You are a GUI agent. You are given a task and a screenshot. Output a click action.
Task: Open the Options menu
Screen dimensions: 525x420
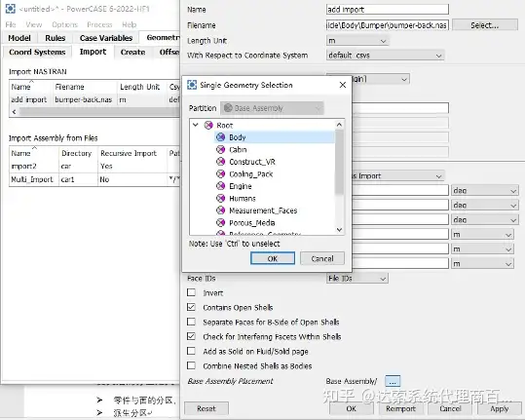coord(64,24)
